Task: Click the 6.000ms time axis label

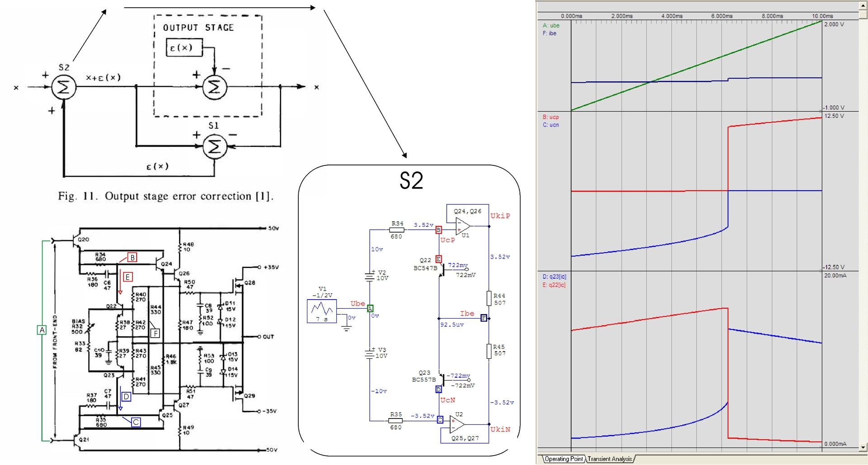Action: tap(722, 16)
